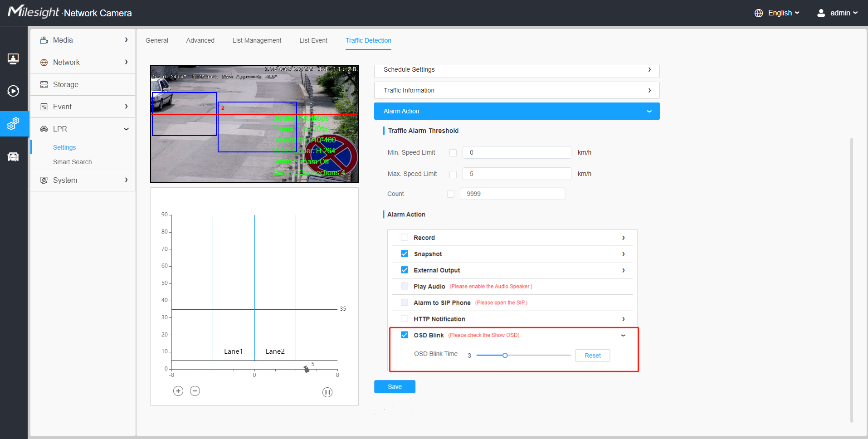
Task: Open the playback icon in left sidebar
Action: [x=13, y=91]
